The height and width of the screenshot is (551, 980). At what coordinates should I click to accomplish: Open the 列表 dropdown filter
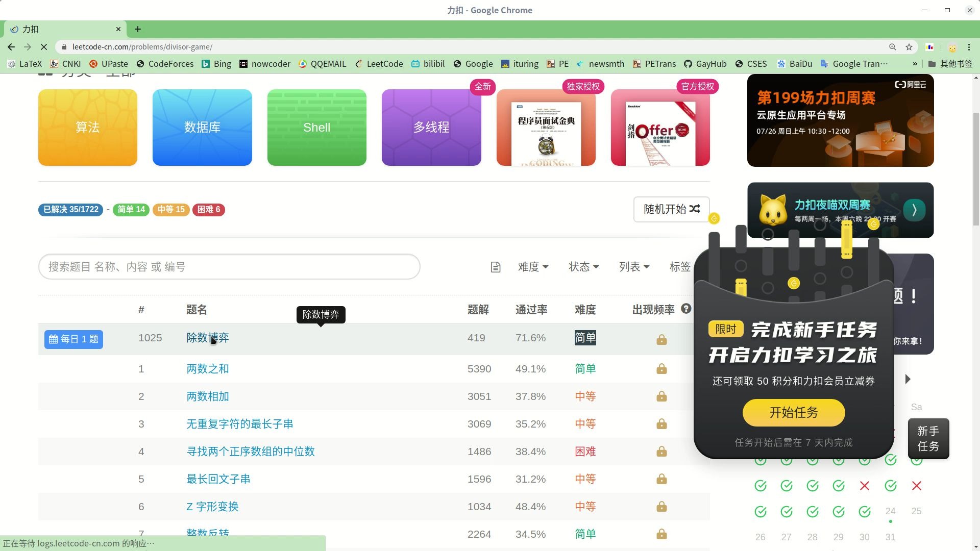(x=634, y=266)
